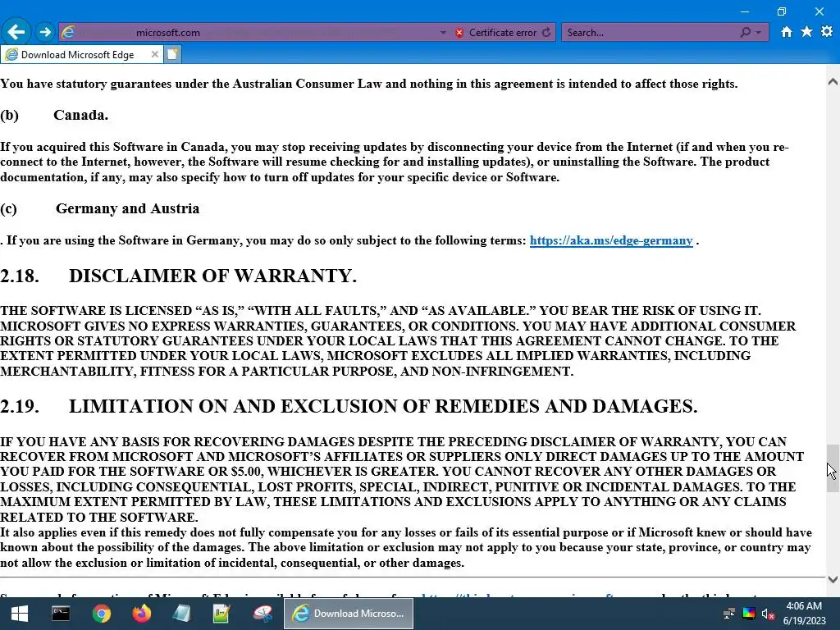Click the search magnifier icon
This screenshot has height=630, width=840.
tap(745, 33)
